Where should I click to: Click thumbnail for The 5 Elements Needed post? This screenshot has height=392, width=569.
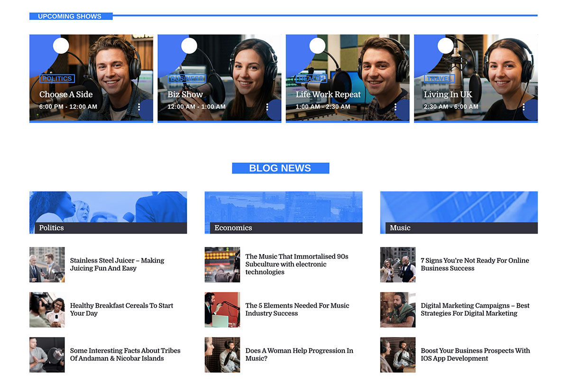tap(222, 310)
